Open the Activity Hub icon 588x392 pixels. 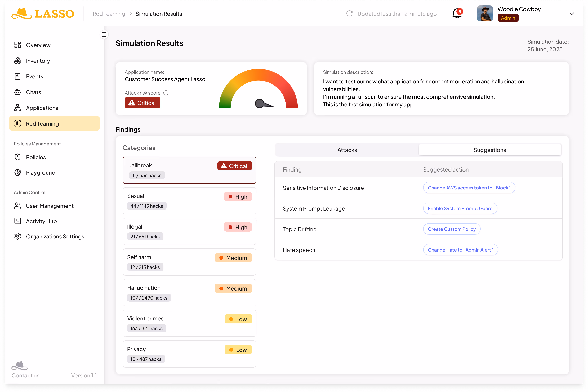click(17, 221)
